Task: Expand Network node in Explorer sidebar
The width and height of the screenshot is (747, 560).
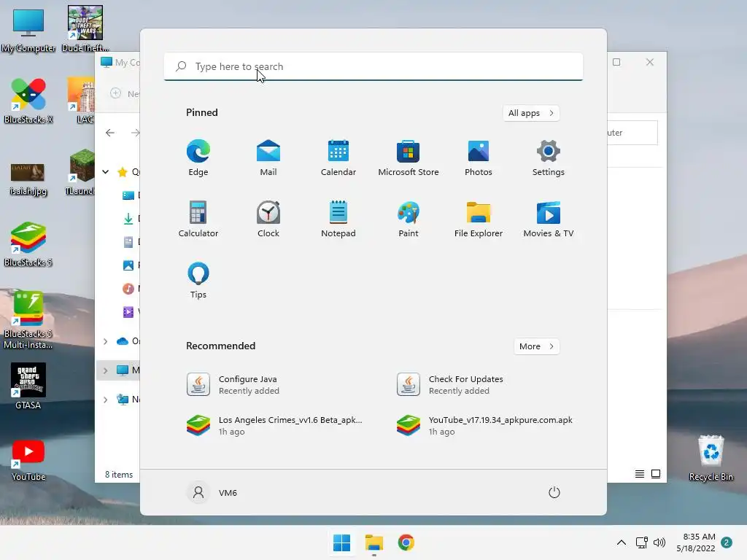Action: coord(105,400)
